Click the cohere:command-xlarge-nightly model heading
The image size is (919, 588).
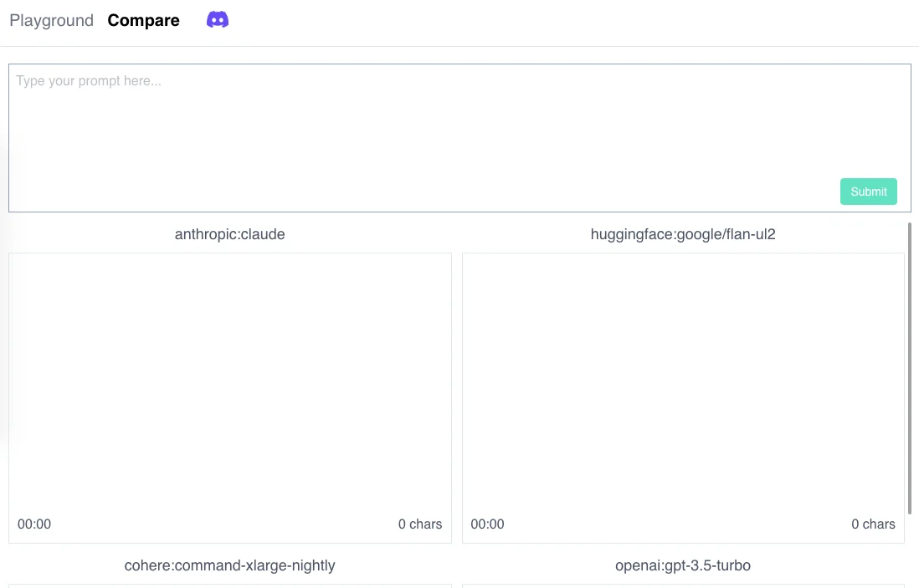229,565
